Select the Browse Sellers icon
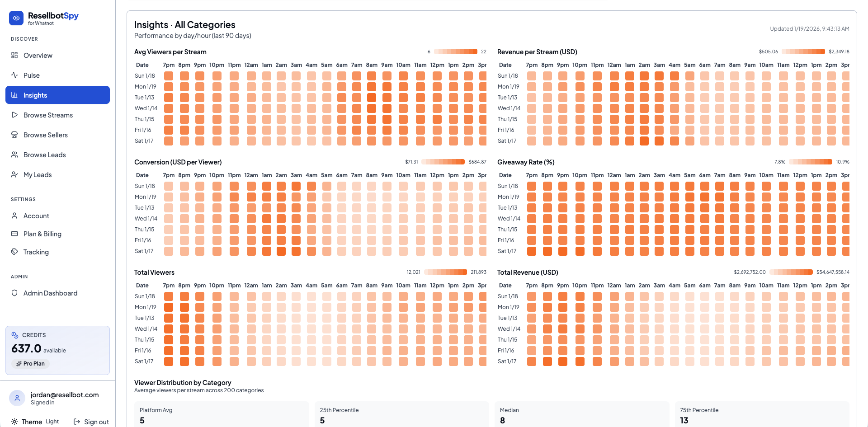Image resolution: width=868 pixels, height=427 pixels. 15,135
